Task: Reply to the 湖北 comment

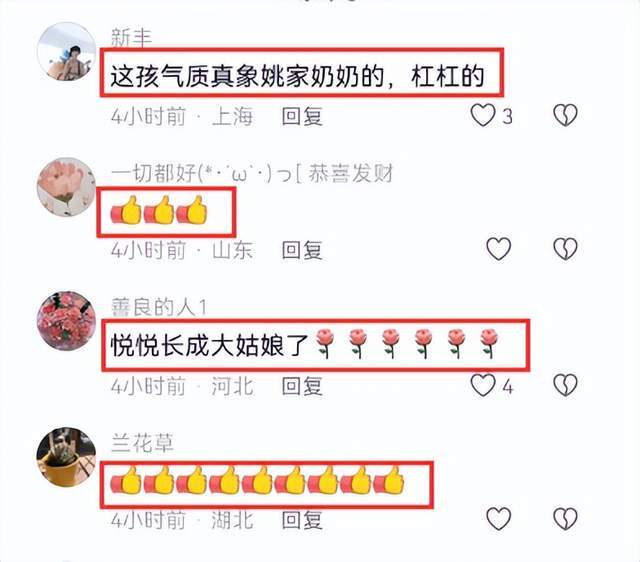Action: pyautogui.click(x=302, y=520)
